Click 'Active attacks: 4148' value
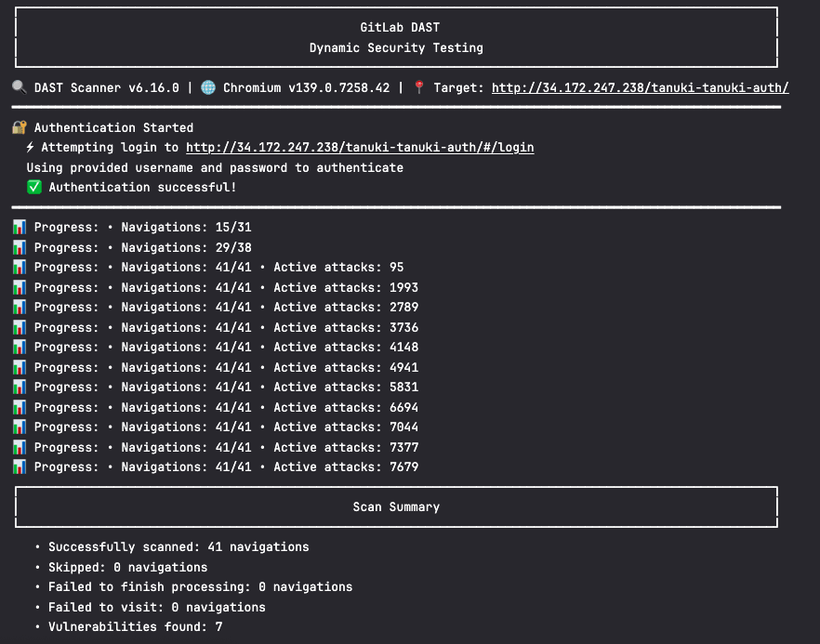 346,348
